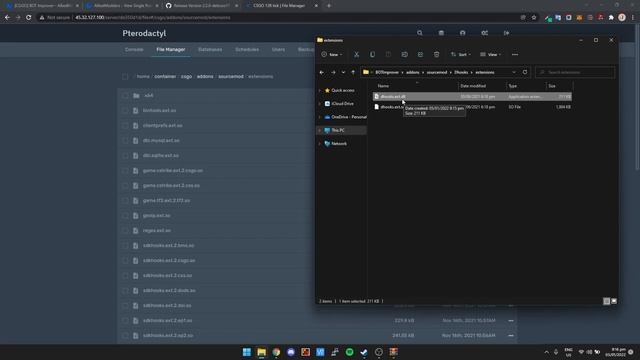Click the sign out icon in Pterodactyl header
Viewport: 640px width, 360px height.
pos(506,33)
